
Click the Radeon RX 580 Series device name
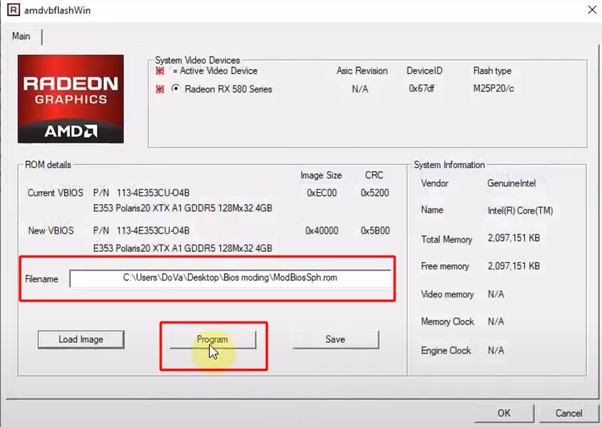click(x=228, y=89)
